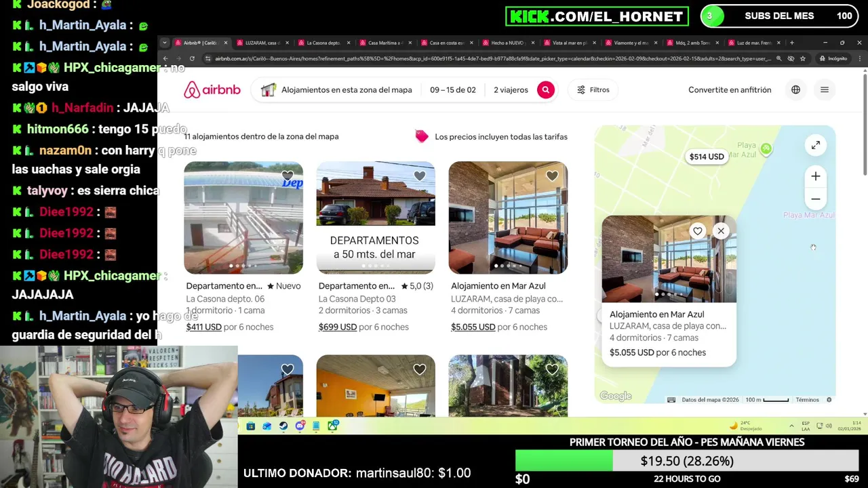
Task: Open the La Casona Depto 03 listing photo
Action: click(376, 218)
